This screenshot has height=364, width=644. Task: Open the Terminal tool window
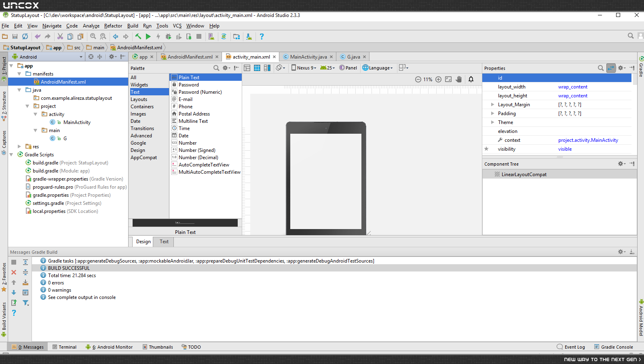(x=64, y=347)
